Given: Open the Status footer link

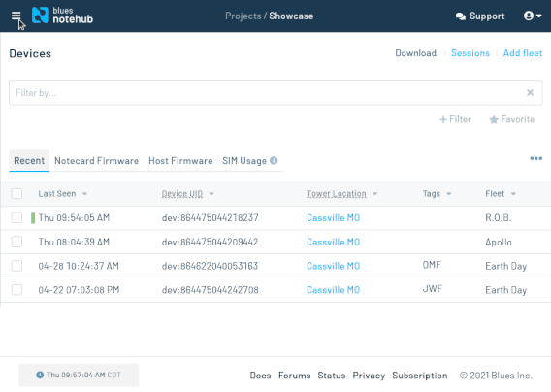Looking at the screenshot, I should pos(332,376).
